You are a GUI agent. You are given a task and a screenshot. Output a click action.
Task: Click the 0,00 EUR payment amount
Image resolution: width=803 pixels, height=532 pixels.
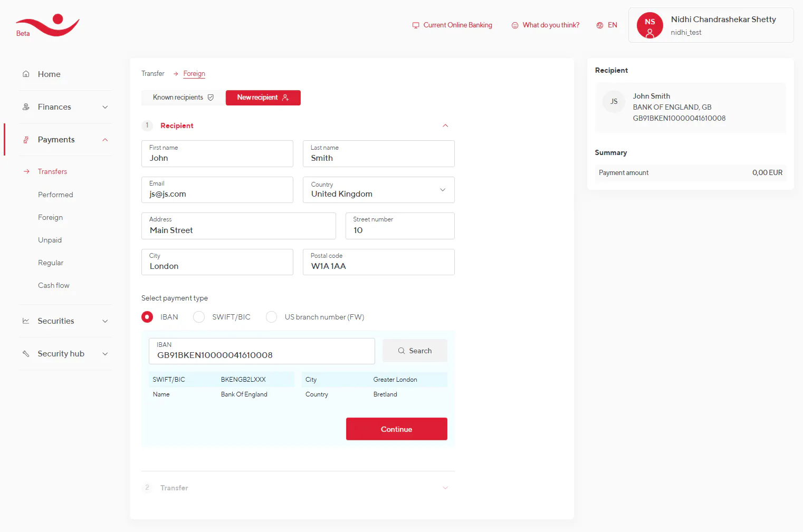pos(767,173)
